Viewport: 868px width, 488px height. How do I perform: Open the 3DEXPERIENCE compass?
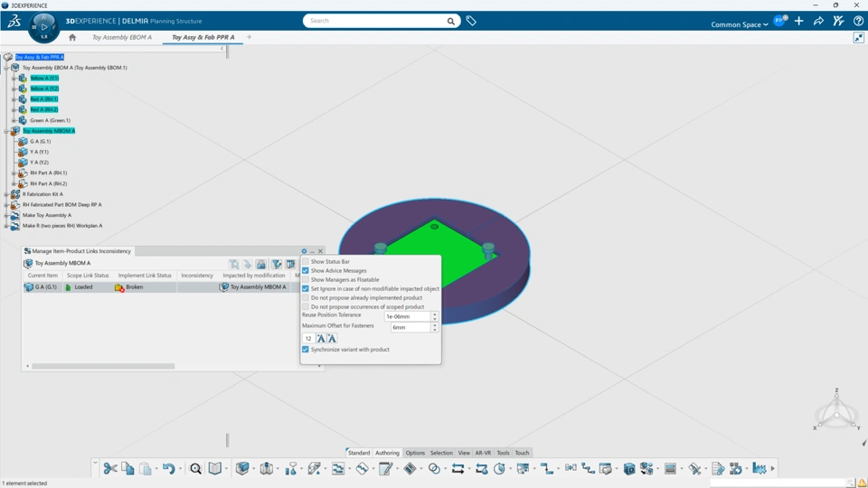pyautogui.click(x=43, y=27)
